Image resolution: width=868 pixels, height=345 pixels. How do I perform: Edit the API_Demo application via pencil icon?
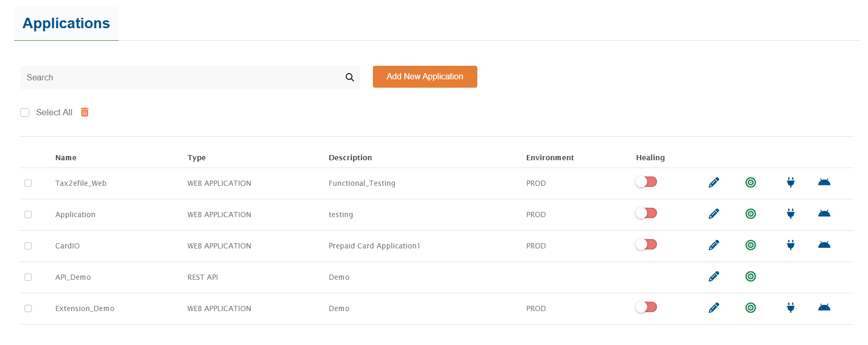click(714, 277)
